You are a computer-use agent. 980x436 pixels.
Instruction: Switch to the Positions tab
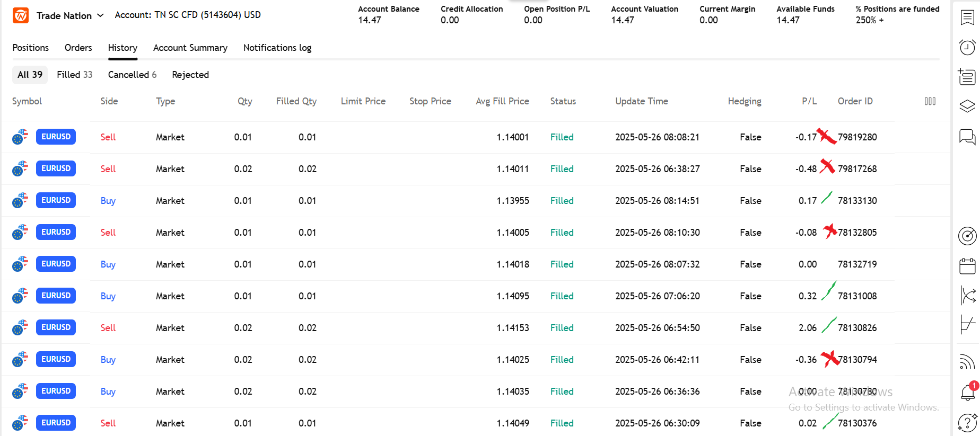point(30,48)
